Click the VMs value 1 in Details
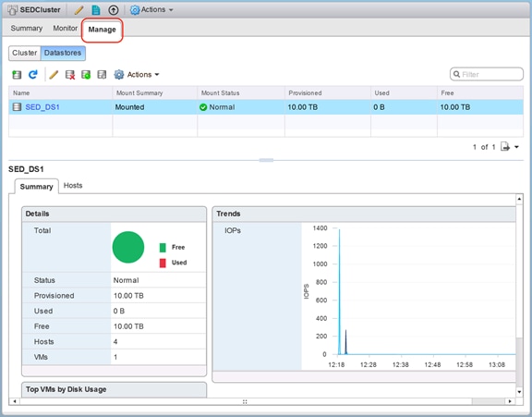The height and width of the screenshot is (417, 532). click(x=115, y=357)
